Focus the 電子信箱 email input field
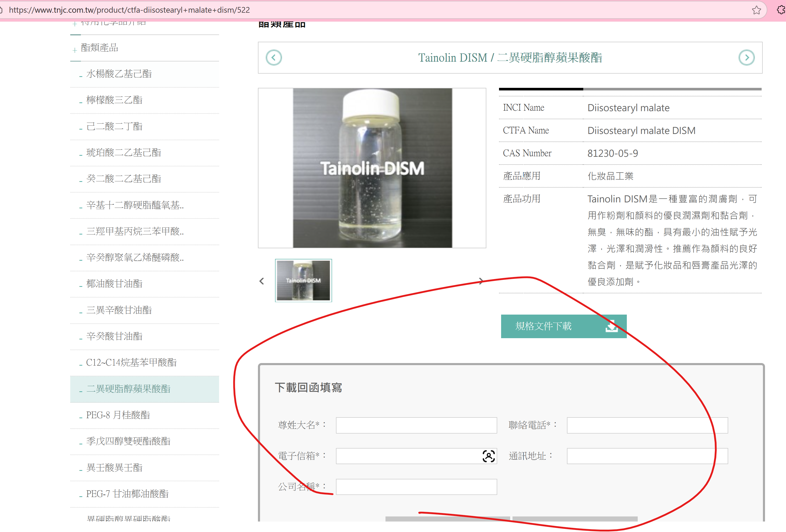786x532 pixels. pos(416,456)
